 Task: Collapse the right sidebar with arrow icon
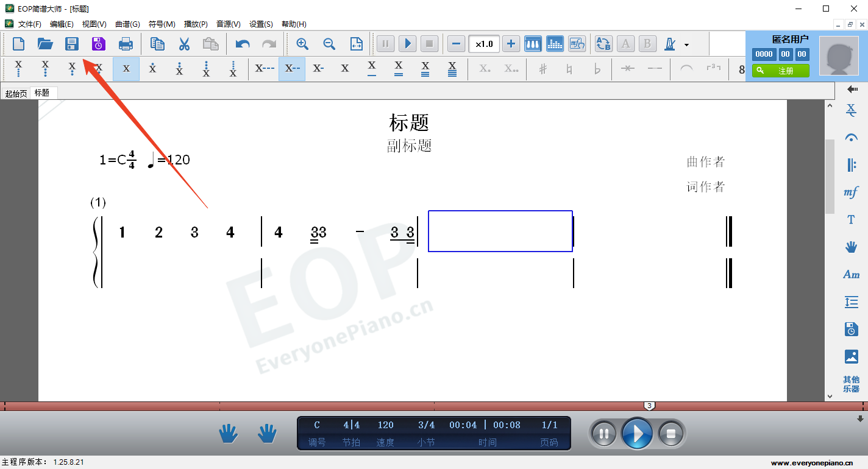(x=852, y=90)
